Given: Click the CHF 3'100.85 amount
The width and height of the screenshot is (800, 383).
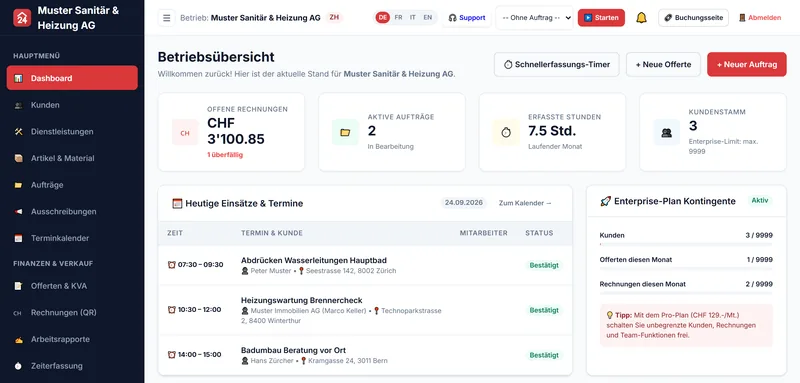Looking at the screenshot, I should point(236,131).
